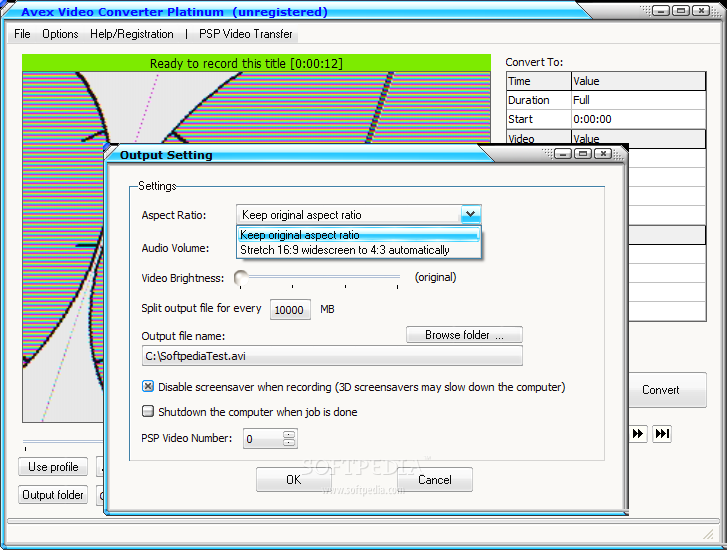The image size is (727, 550).
Task: Click the Video Brightness slider thumb
Action: (x=241, y=278)
